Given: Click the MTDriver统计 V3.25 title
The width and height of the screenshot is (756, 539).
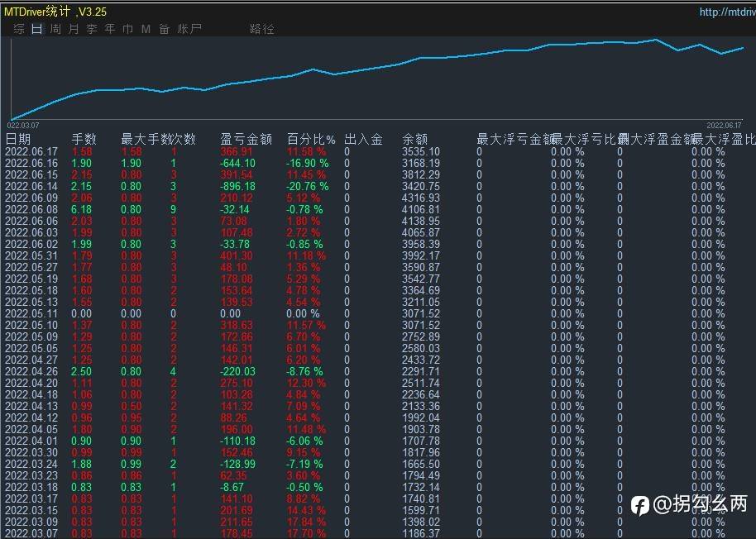Looking at the screenshot, I should (55, 12).
